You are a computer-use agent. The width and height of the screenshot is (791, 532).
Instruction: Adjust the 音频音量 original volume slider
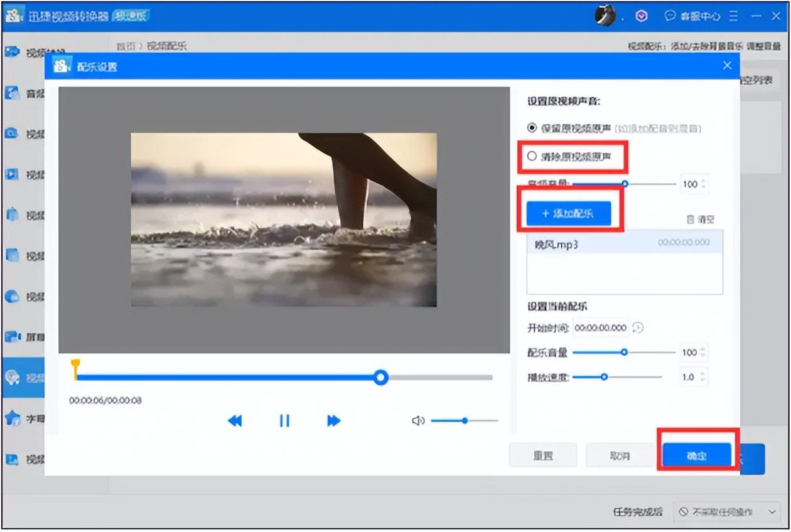pos(625,184)
